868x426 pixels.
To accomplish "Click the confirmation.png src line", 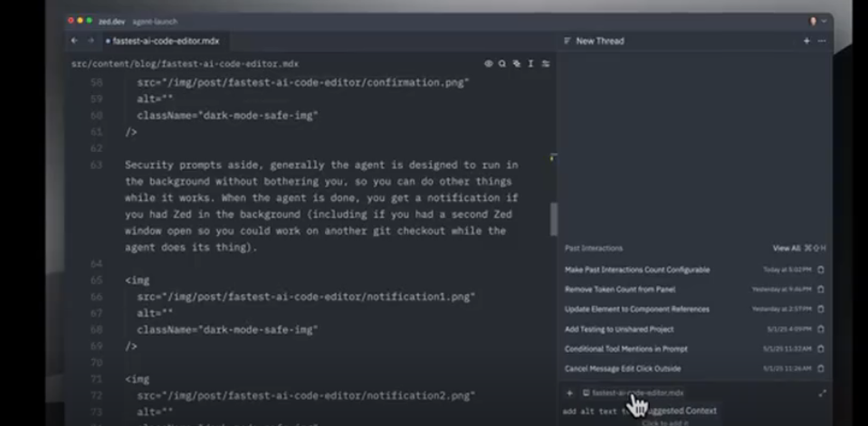I will tap(303, 82).
